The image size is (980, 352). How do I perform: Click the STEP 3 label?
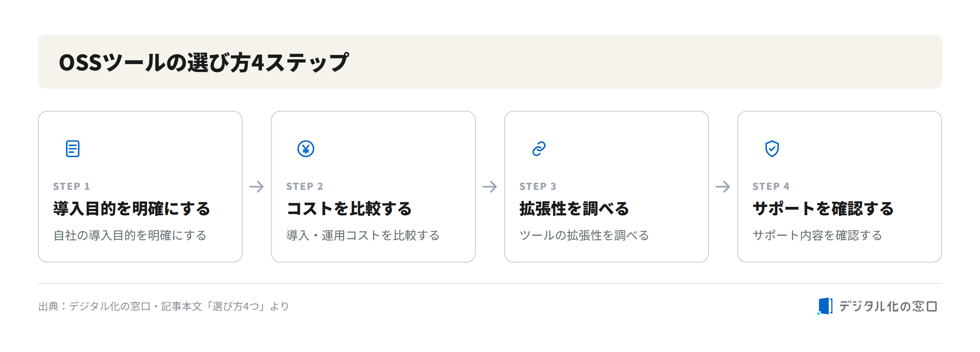(x=538, y=186)
